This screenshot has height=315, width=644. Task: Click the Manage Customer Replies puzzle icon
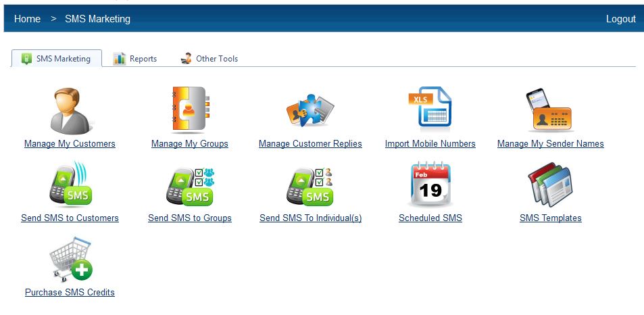[310, 110]
